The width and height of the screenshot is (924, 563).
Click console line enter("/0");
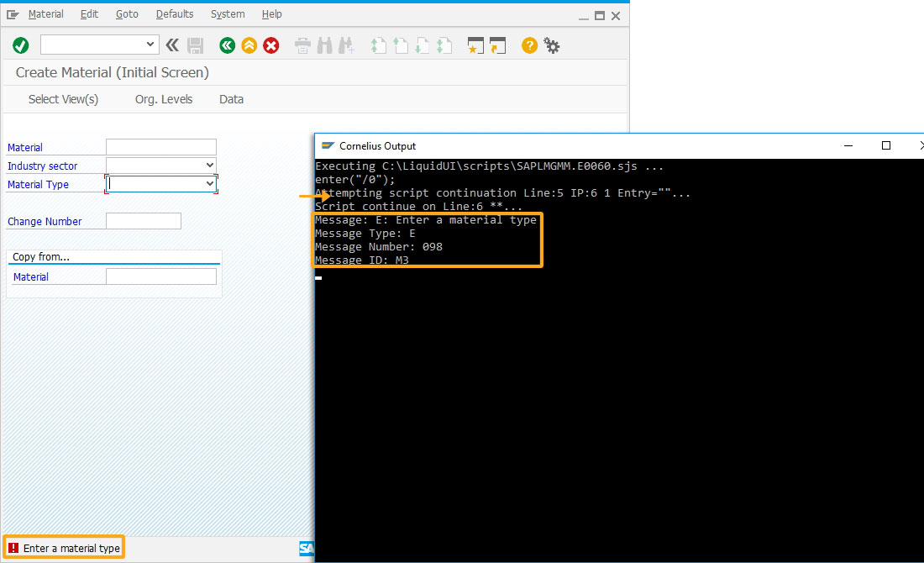355,180
